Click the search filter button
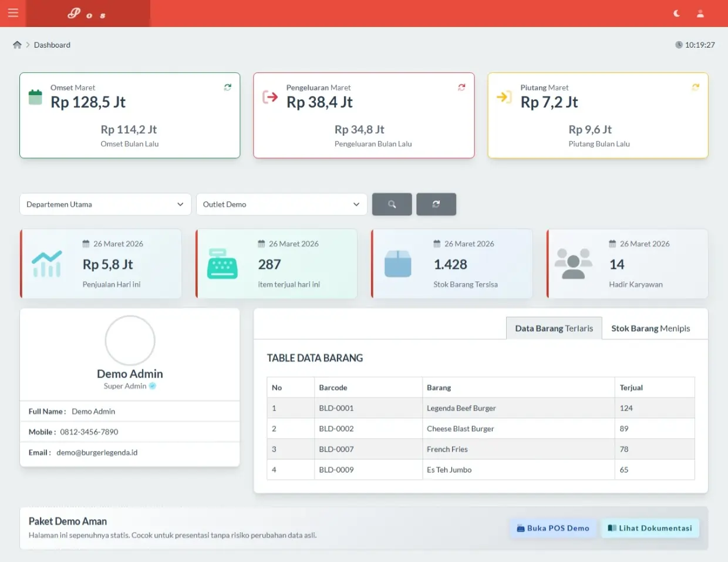728x562 pixels. click(x=392, y=204)
